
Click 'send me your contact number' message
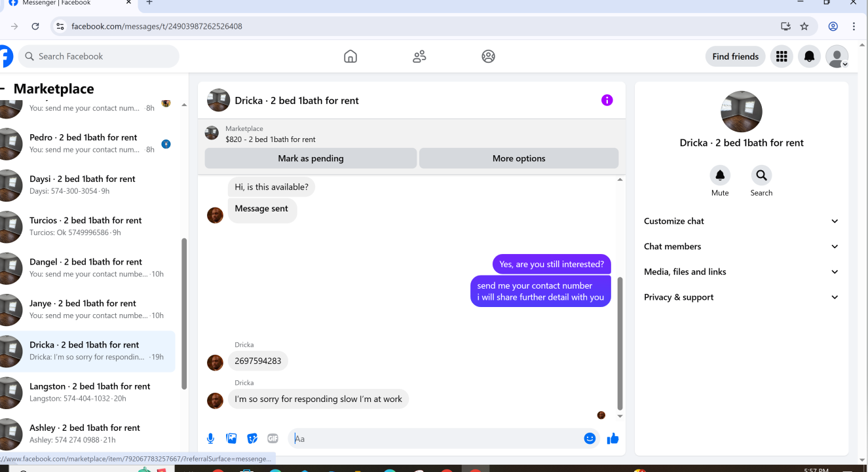pyautogui.click(x=540, y=291)
